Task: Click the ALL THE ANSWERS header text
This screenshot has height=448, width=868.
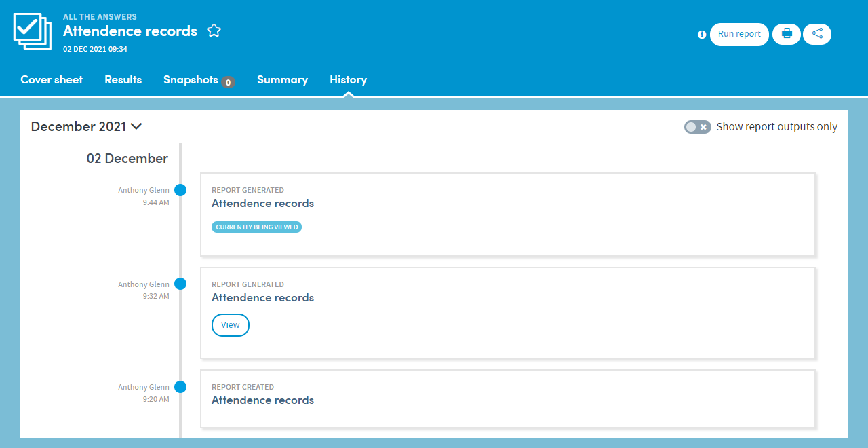Action: coord(100,17)
